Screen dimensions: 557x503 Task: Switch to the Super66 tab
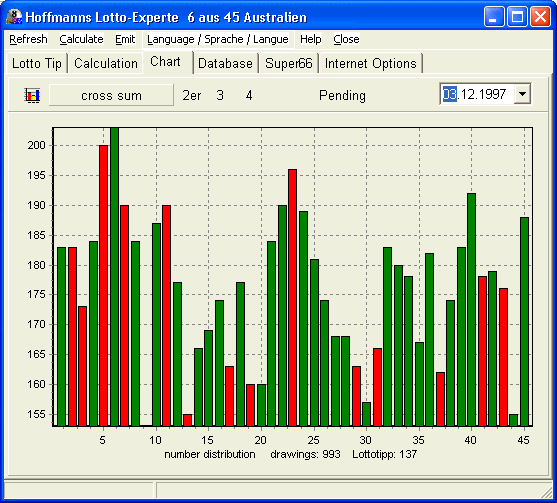click(288, 64)
